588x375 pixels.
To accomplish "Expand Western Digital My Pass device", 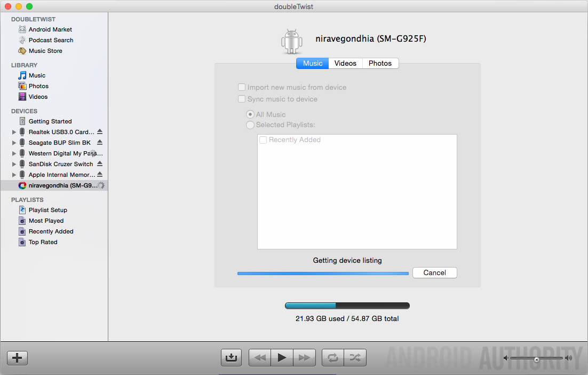I will (14, 153).
